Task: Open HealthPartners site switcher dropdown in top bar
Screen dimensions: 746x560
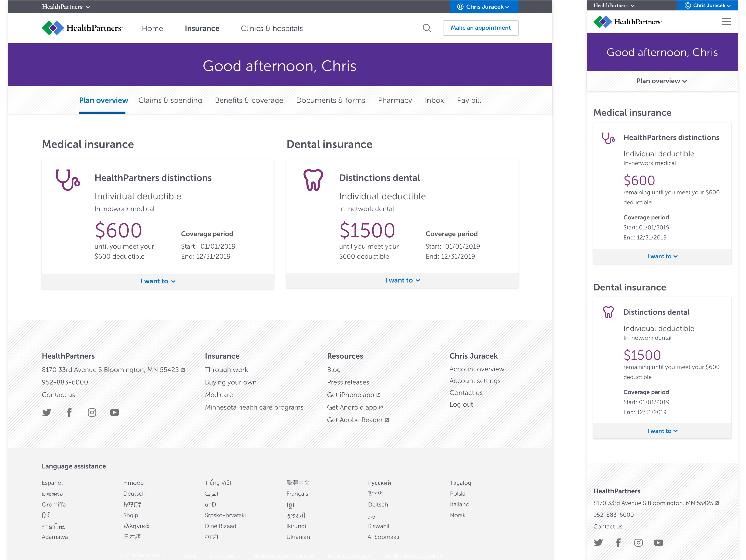Action: (x=66, y=7)
